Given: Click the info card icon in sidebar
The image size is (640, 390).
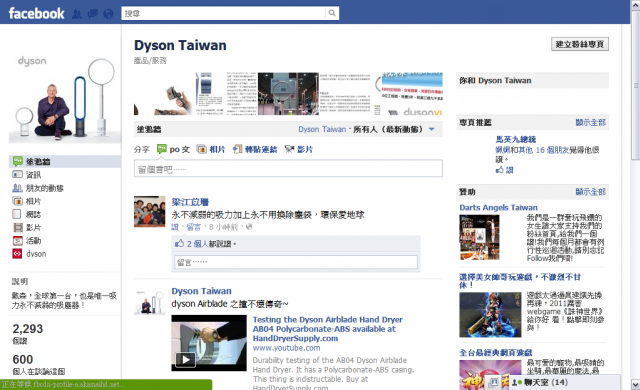Looking at the screenshot, I should coord(17,175).
